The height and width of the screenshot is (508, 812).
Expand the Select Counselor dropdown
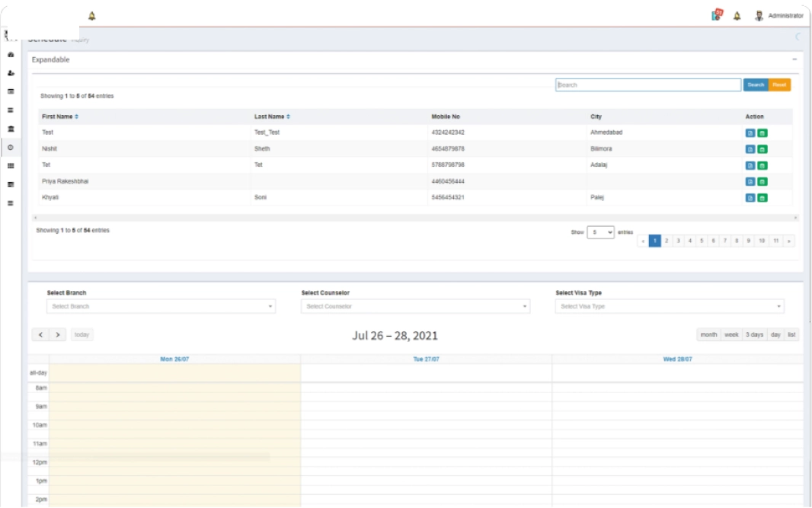coord(415,306)
